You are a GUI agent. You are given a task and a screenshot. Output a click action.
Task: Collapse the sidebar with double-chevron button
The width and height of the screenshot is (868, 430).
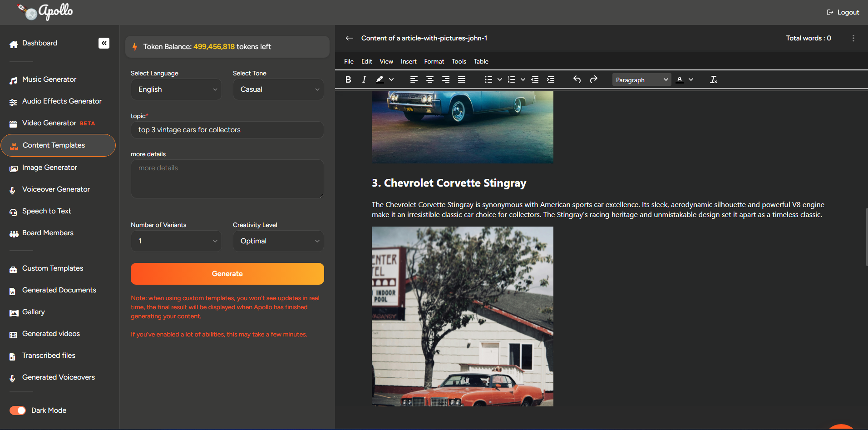(x=104, y=43)
